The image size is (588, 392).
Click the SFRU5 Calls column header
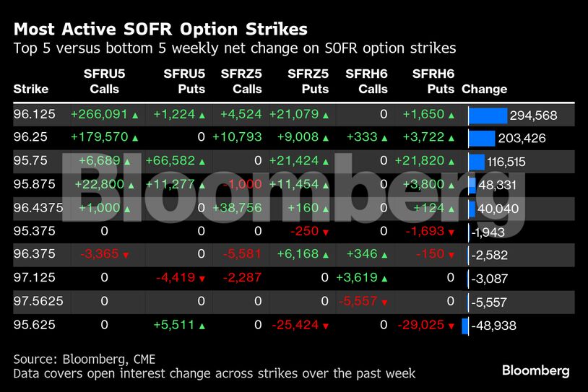[104, 82]
